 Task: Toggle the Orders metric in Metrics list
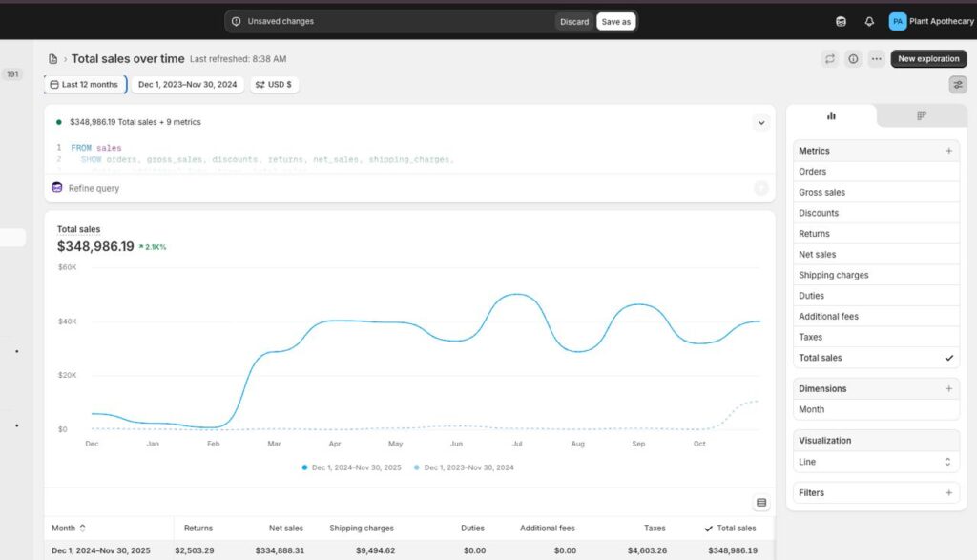coord(876,172)
